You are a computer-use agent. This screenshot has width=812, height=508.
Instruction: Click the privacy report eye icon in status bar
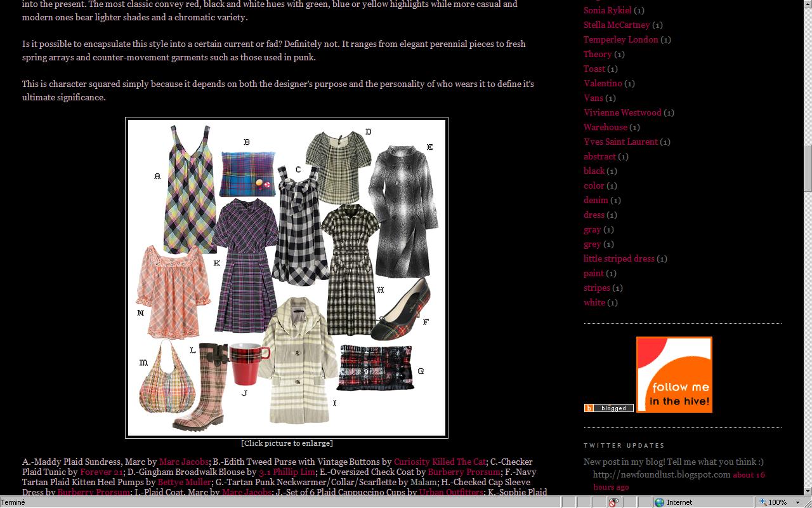click(613, 502)
